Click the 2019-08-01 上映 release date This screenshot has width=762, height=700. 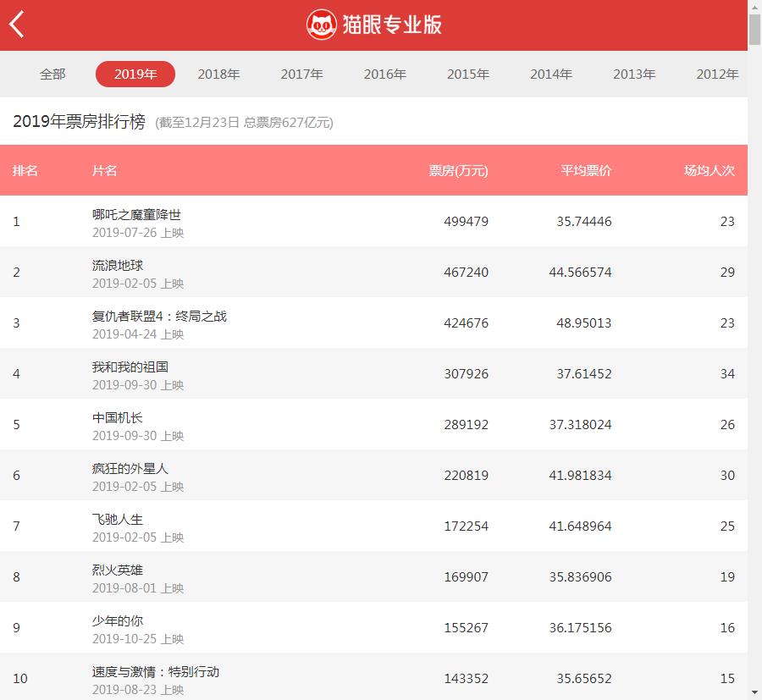pos(138,588)
